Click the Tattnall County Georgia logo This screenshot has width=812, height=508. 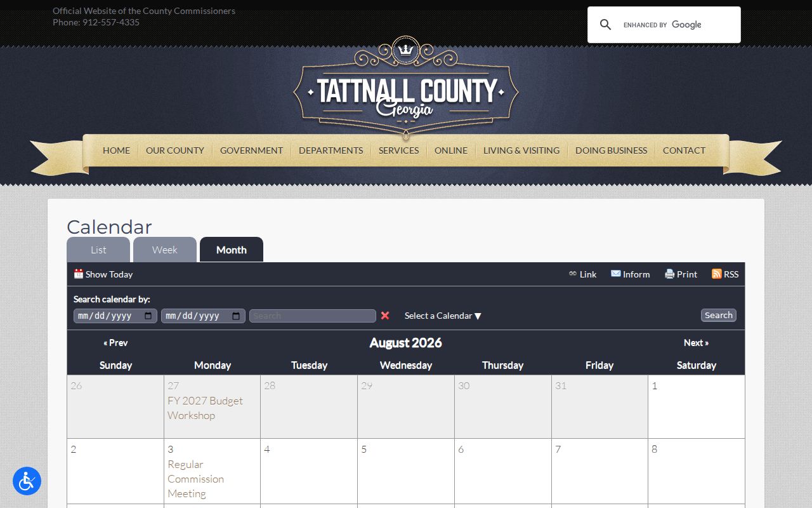(x=406, y=89)
